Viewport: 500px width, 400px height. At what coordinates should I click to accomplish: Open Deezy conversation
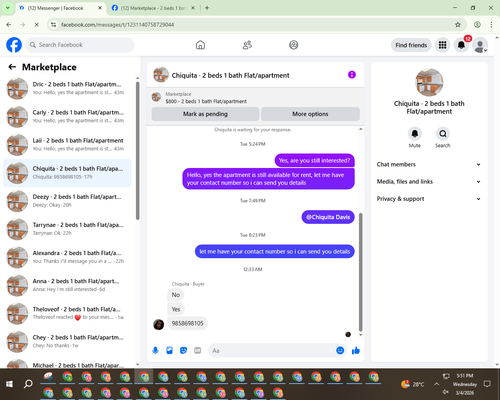click(x=67, y=201)
